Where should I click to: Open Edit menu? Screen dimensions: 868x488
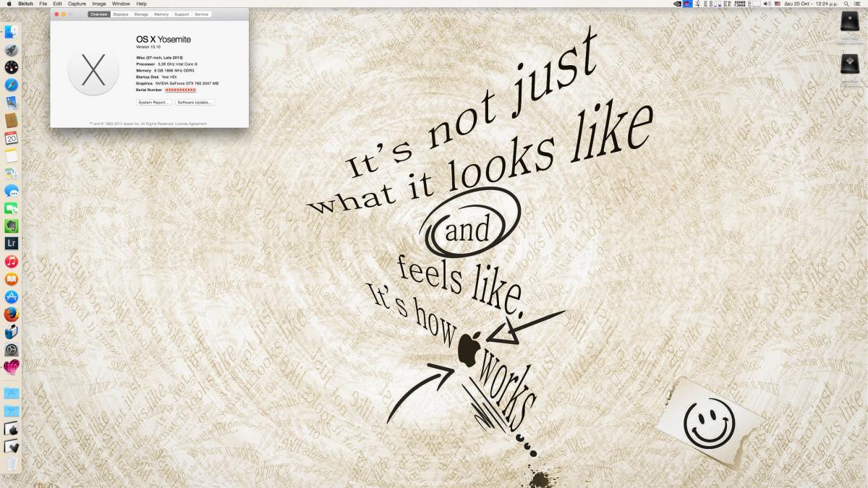click(57, 4)
